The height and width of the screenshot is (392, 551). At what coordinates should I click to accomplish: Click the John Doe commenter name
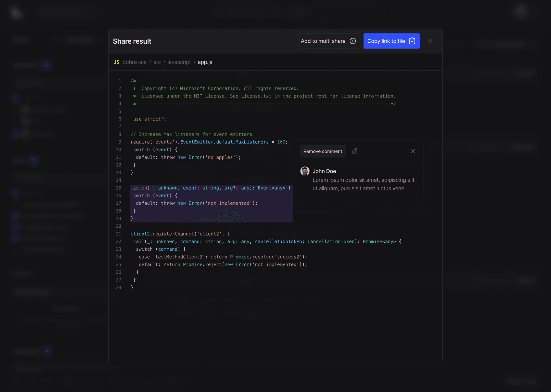[324, 171]
